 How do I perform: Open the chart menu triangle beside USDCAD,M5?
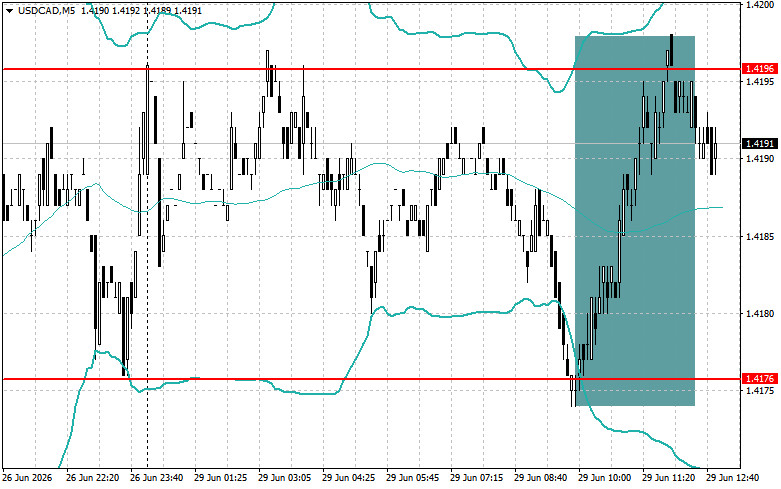click(x=9, y=11)
